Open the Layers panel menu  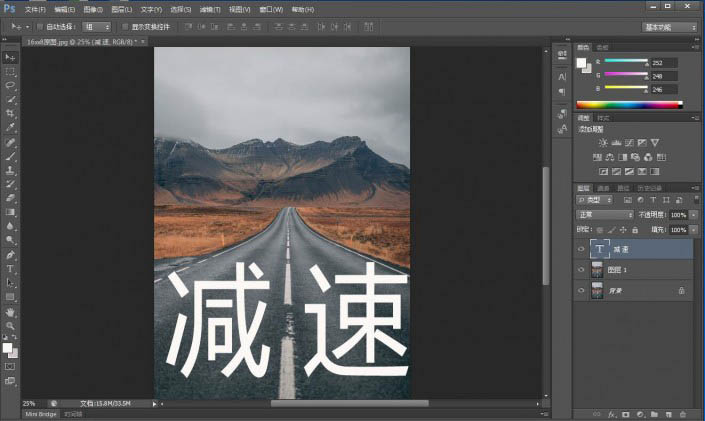tap(696, 188)
